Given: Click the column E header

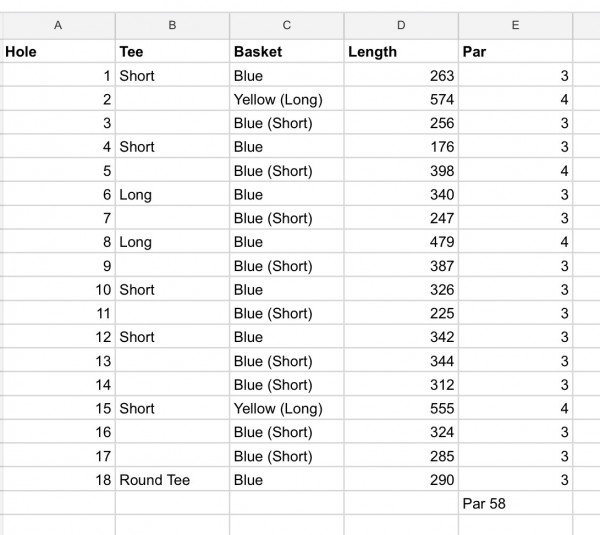Looking at the screenshot, I should click(515, 26).
